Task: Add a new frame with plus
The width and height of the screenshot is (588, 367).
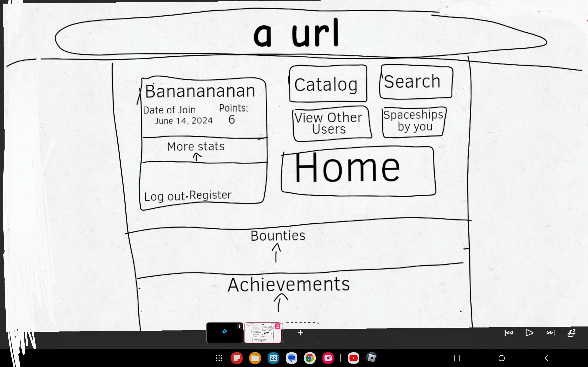Action: [x=301, y=332]
